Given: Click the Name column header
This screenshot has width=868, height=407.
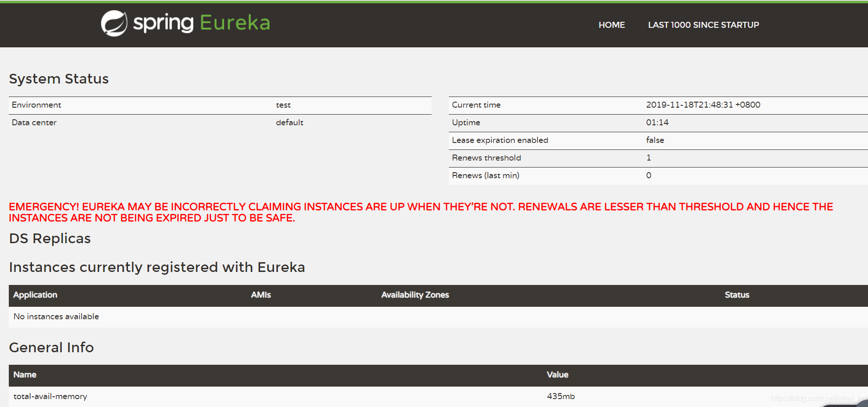Looking at the screenshot, I should 25,375.
